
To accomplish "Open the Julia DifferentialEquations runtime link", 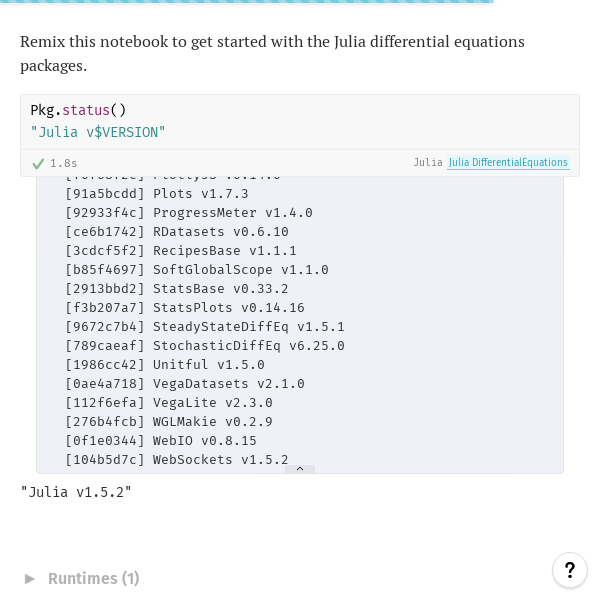I will [508, 163].
